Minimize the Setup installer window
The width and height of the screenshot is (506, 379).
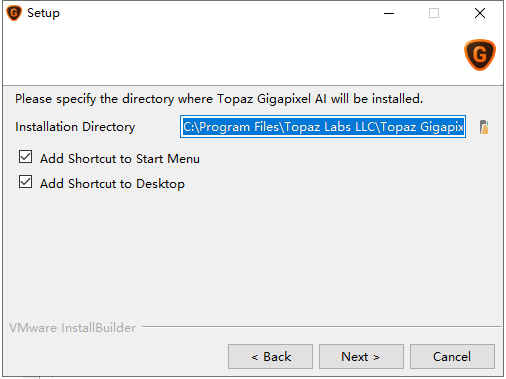click(x=389, y=13)
